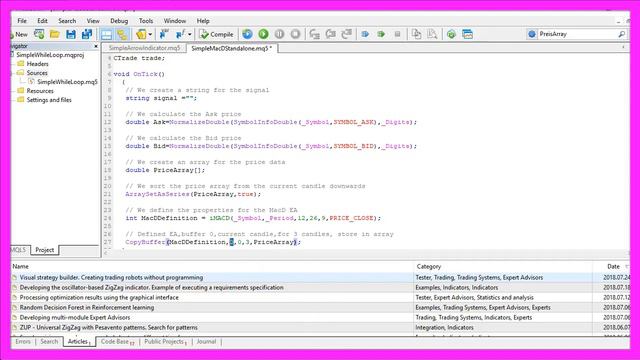Open the Debug menu
Image resolution: width=640 pixels, height=360 pixels.
[119, 21]
